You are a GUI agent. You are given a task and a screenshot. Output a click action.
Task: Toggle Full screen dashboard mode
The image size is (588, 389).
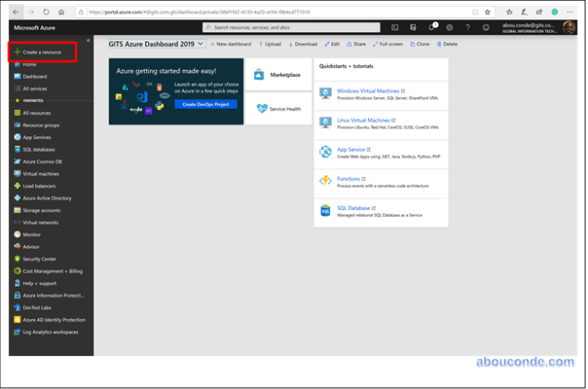[x=387, y=44]
